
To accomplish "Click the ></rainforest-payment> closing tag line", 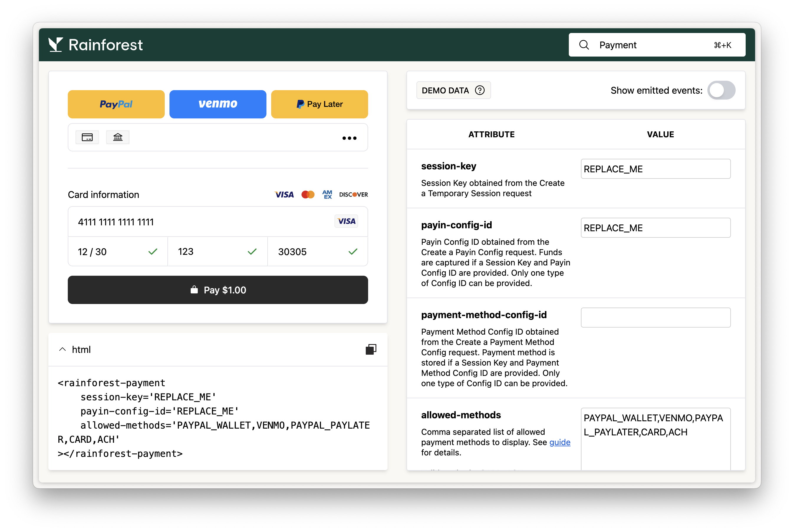I will point(120,454).
